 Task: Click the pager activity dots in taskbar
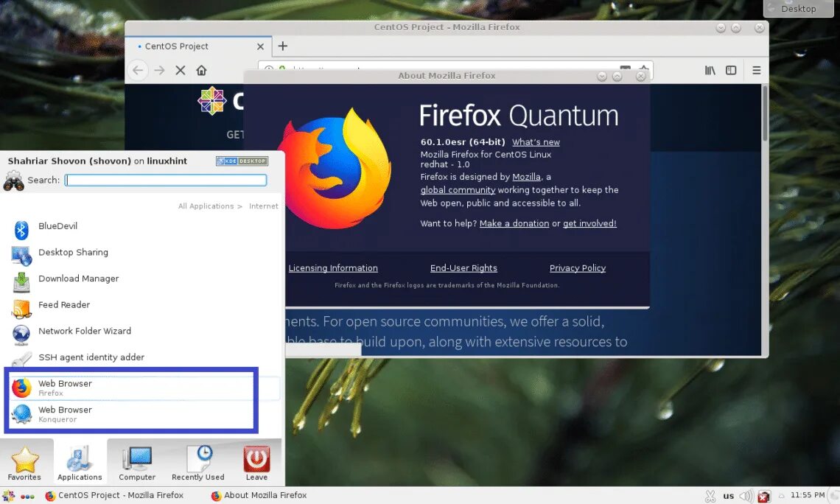click(x=27, y=496)
